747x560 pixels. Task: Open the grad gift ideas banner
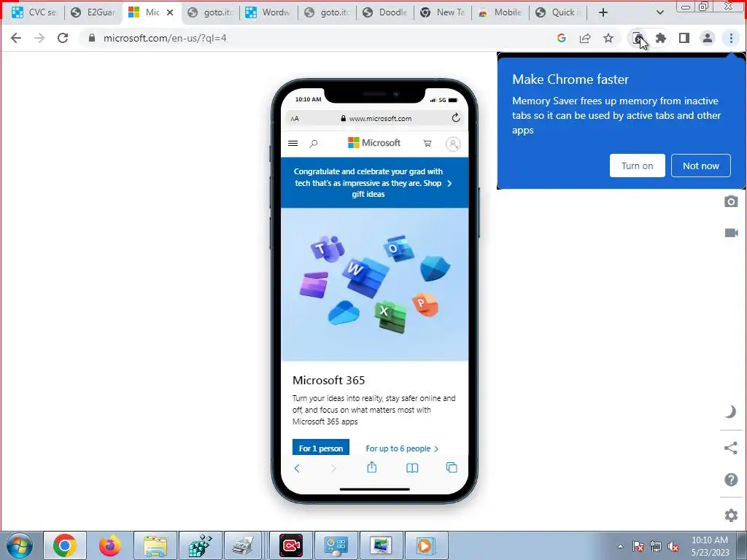(374, 183)
